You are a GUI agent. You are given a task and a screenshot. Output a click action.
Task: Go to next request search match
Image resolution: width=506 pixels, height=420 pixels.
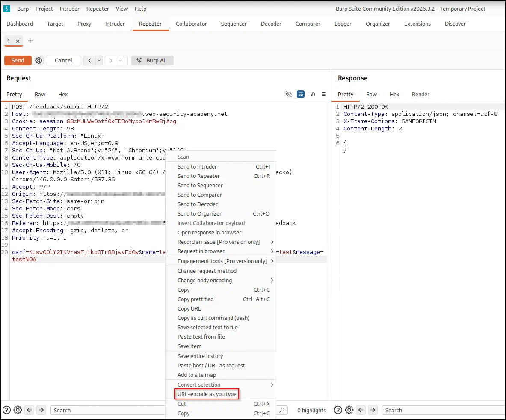[41, 410]
